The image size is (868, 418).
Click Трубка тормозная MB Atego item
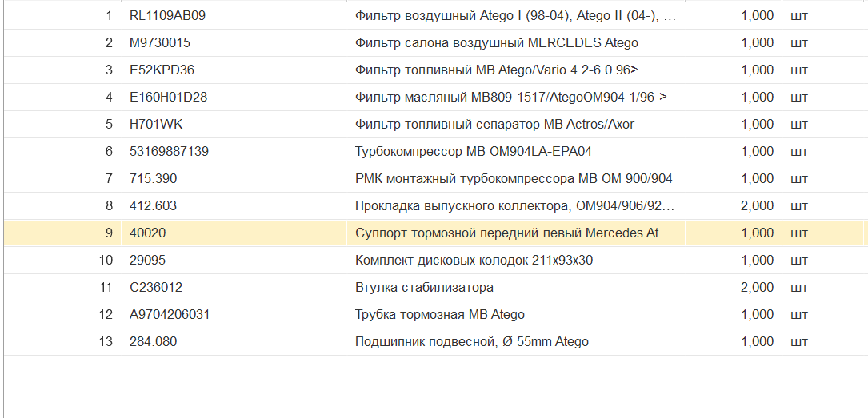coord(439,314)
